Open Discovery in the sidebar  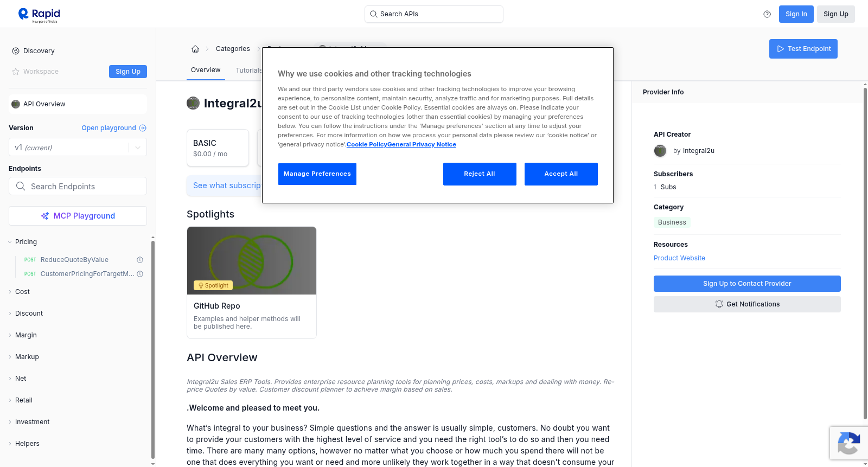(39, 51)
